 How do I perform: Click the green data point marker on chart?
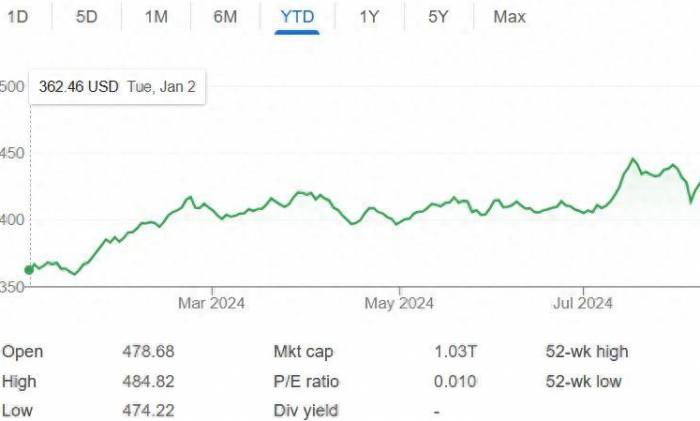[29, 269]
